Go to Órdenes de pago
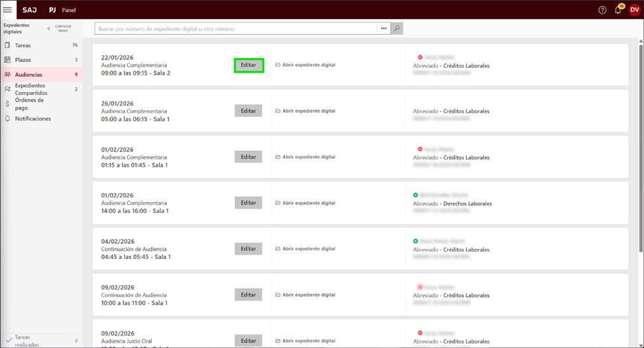Viewport: 644px width, 348px height. 29,104
